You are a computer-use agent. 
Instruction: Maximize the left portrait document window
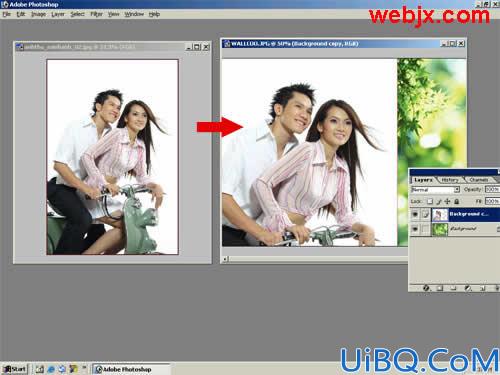click(x=197, y=47)
